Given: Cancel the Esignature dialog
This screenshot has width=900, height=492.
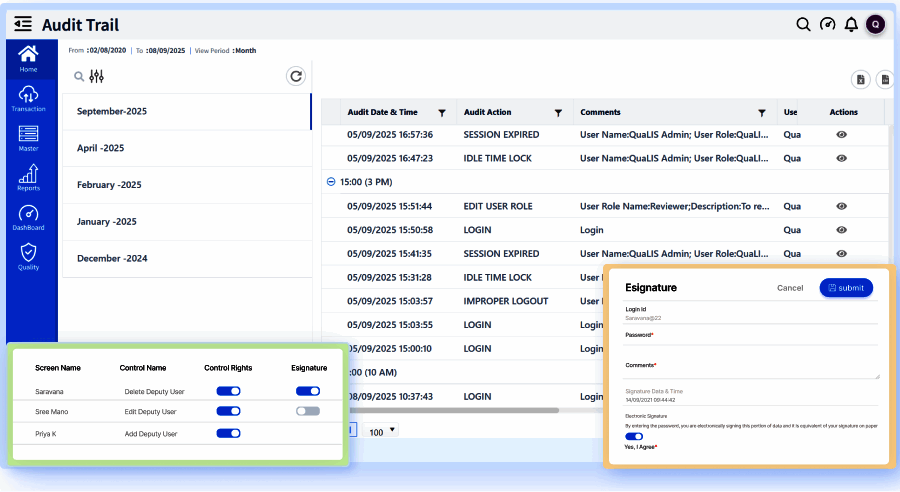Looking at the screenshot, I should [x=790, y=288].
